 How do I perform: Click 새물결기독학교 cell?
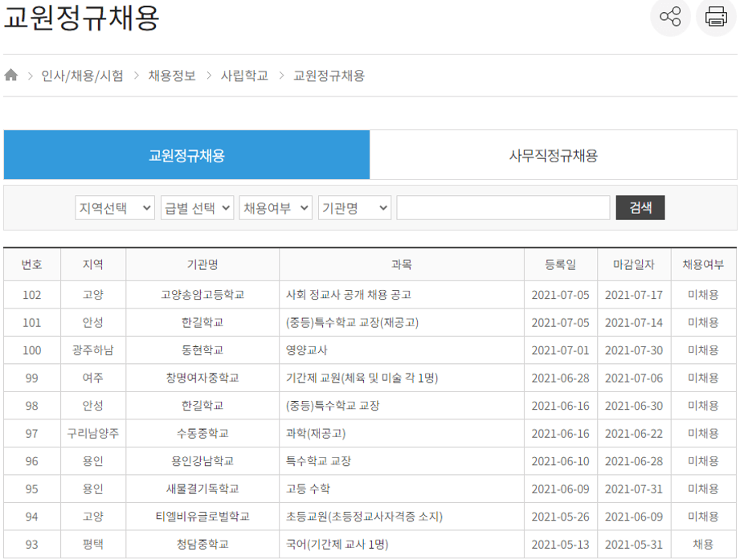coord(202,489)
